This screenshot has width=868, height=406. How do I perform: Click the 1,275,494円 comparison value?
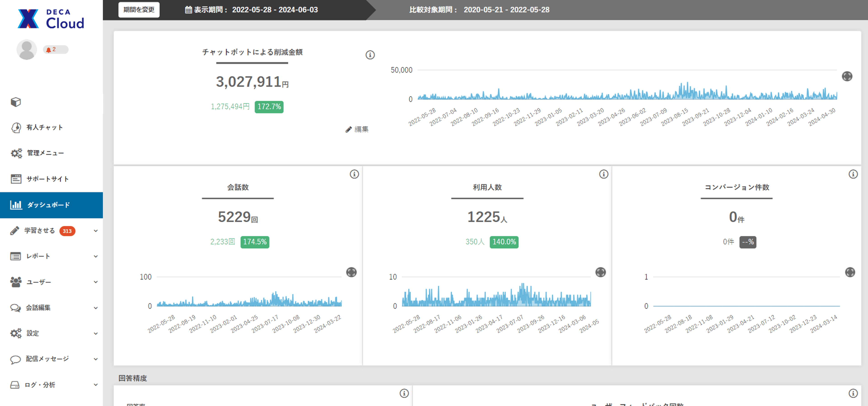tap(230, 107)
